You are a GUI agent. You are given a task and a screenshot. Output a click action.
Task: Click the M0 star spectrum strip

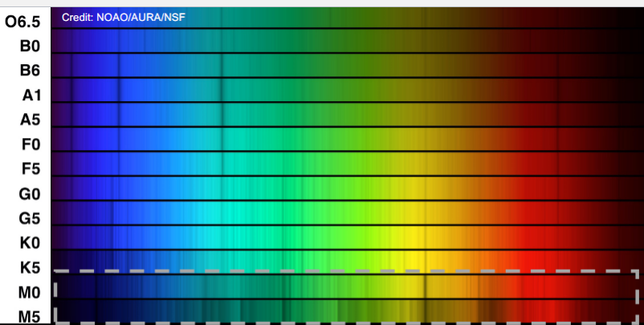348,287
